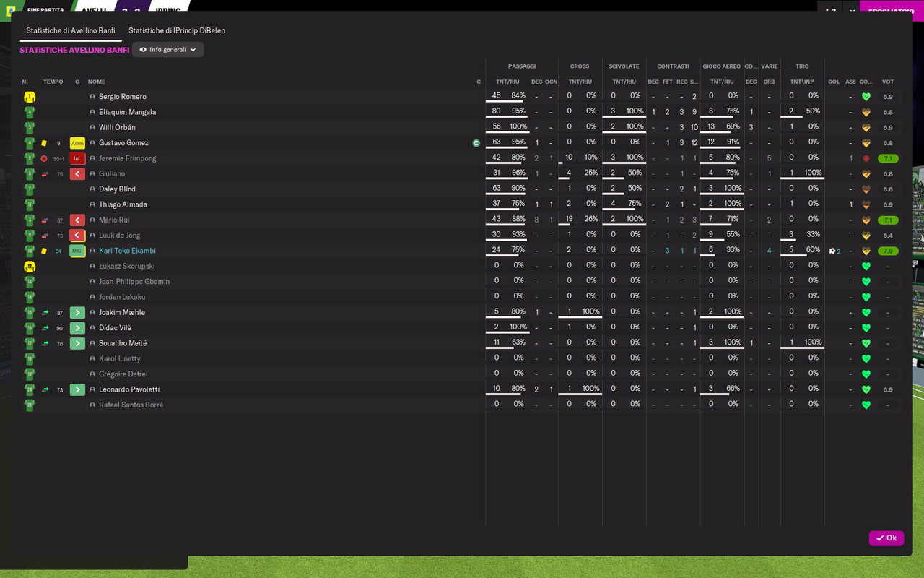This screenshot has width=924, height=578.
Task: Open the Info generali view dropdown
Action: (x=167, y=50)
